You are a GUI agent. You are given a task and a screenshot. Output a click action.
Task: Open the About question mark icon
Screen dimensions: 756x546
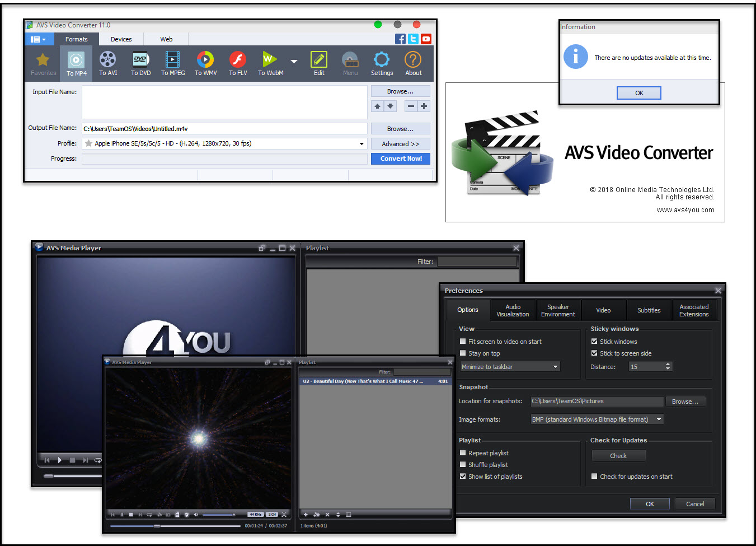(x=413, y=64)
